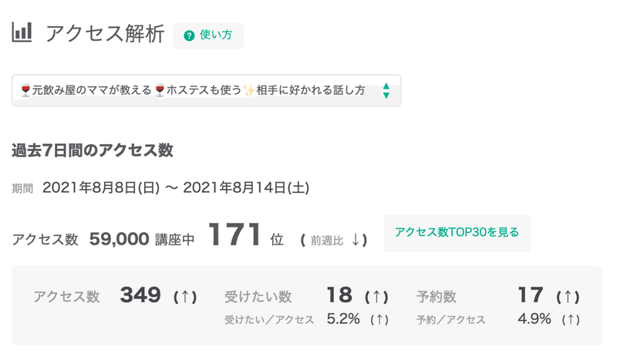Click the up arrow beside 受けたい数 18
Screen dimensions: 617x364
(x=376, y=297)
